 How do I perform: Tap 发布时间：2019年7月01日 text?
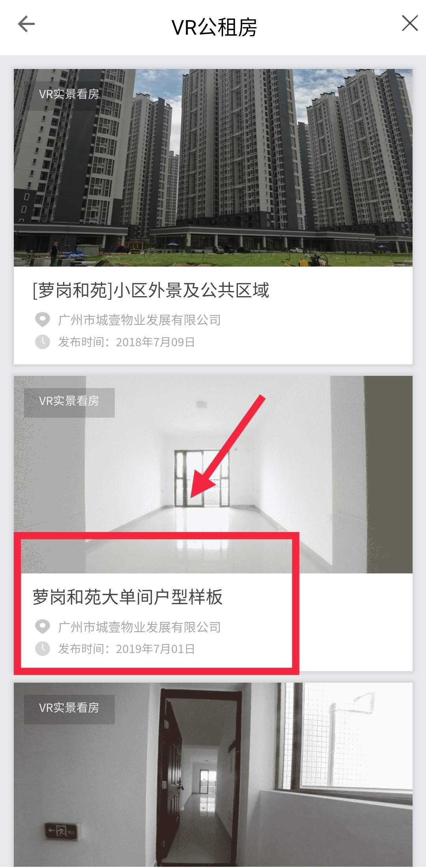(x=127, y=649)
